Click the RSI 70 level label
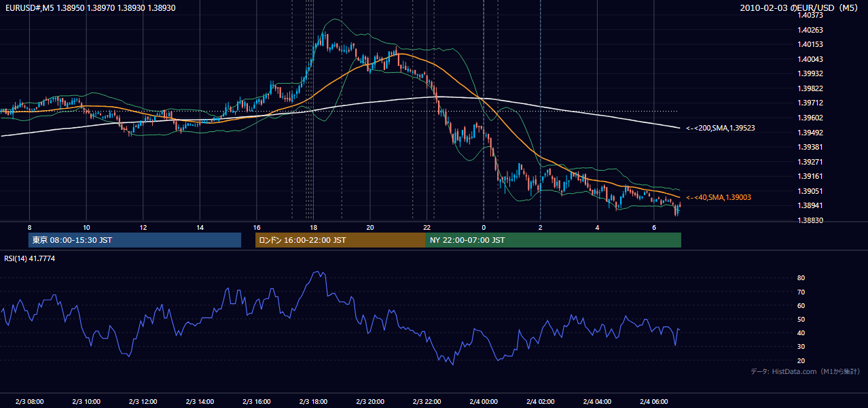The height and width of the screenshot is (408, 868). click(801, 292)
